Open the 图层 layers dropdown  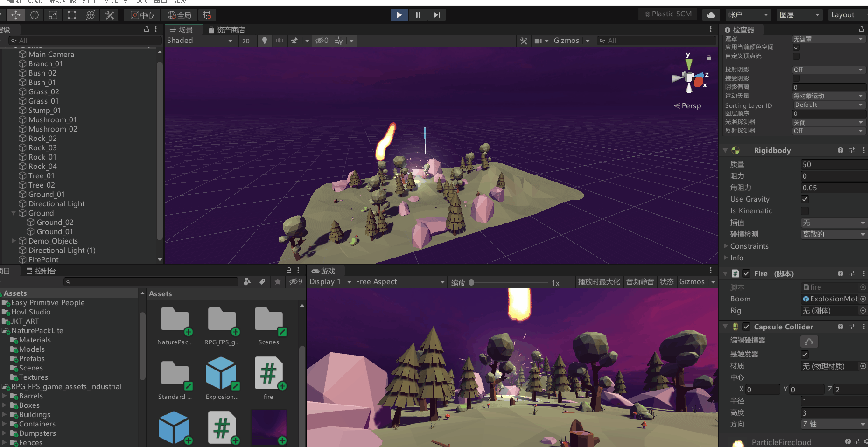(x=800, y=15)
